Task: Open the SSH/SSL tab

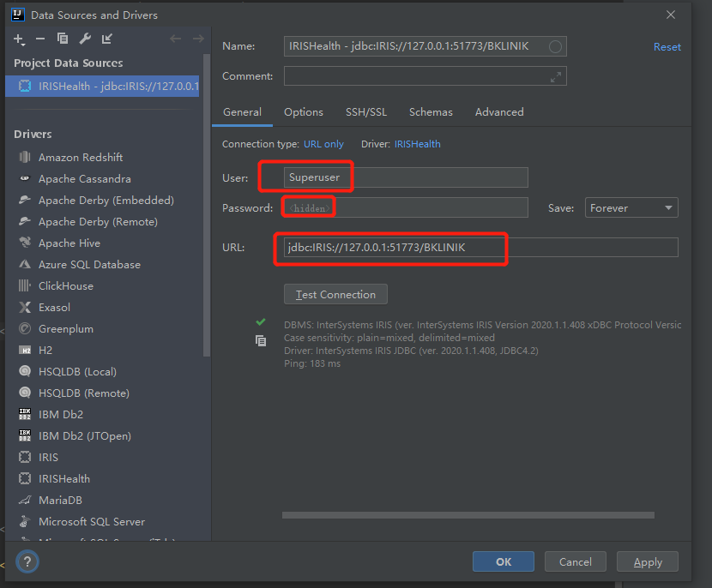Action: point(366,112)
